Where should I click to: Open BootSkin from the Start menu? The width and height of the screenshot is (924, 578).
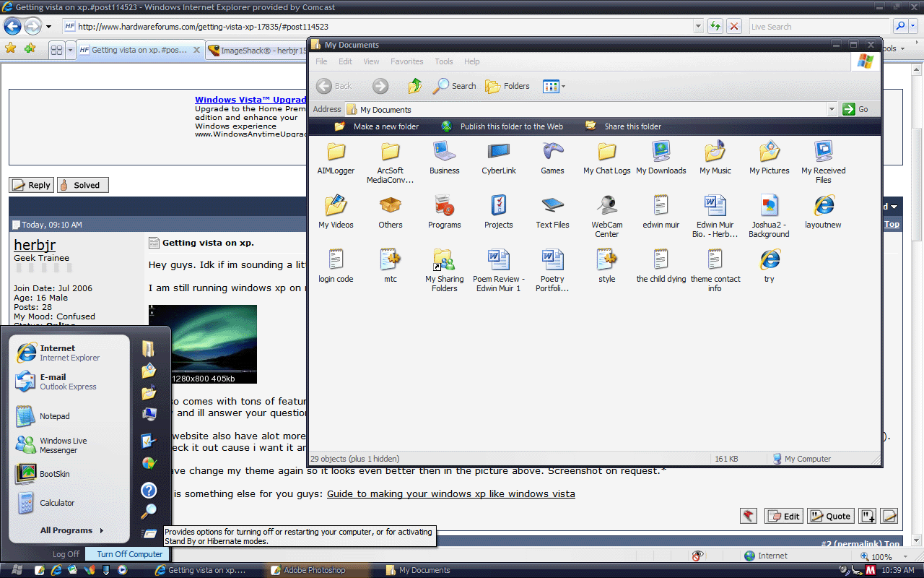(43, 474)
